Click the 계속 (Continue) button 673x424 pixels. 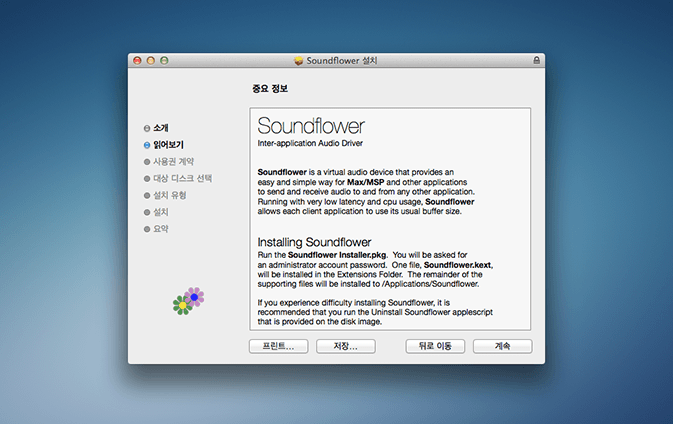[502, 346]
